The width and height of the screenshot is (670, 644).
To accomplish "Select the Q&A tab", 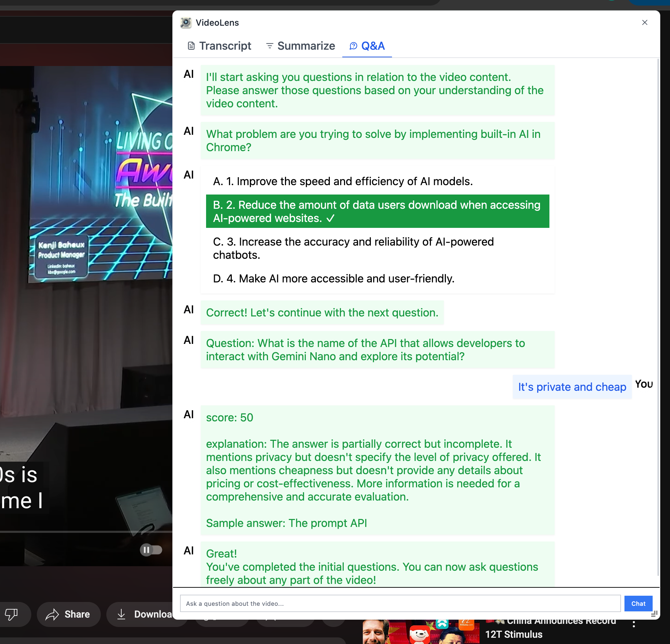I will (367, 46).
